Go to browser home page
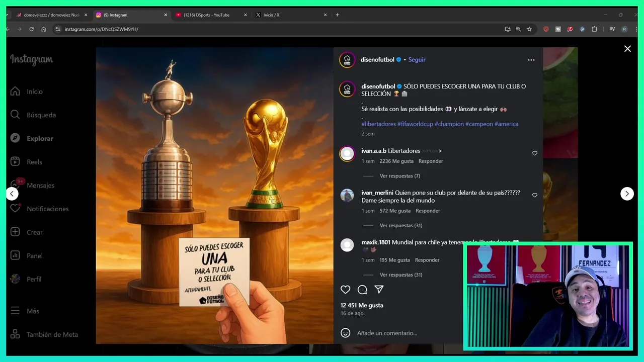Viewport: 644px width, 362px height. point(43,29)
